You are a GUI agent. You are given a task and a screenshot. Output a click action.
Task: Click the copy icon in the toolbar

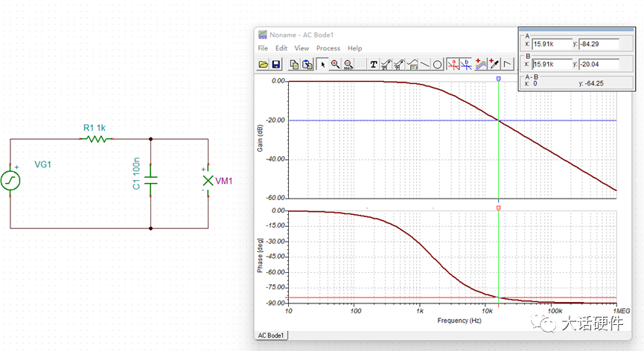point(294,65)
